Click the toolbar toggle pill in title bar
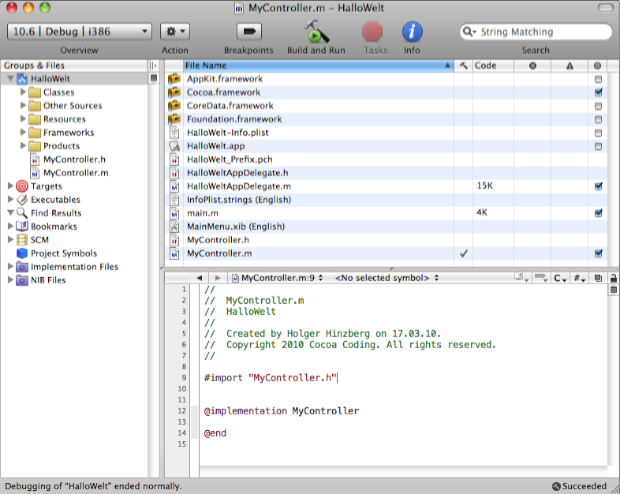The image size is (620, 494). [605, 8]
